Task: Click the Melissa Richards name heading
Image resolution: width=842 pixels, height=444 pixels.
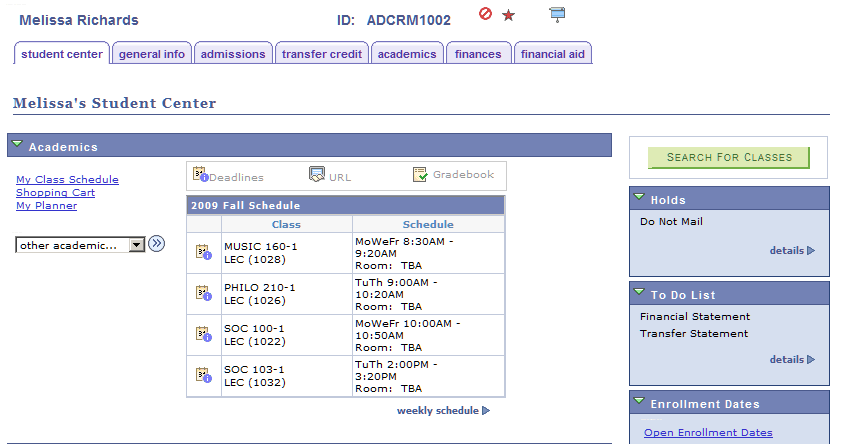Action: point(79,20)
